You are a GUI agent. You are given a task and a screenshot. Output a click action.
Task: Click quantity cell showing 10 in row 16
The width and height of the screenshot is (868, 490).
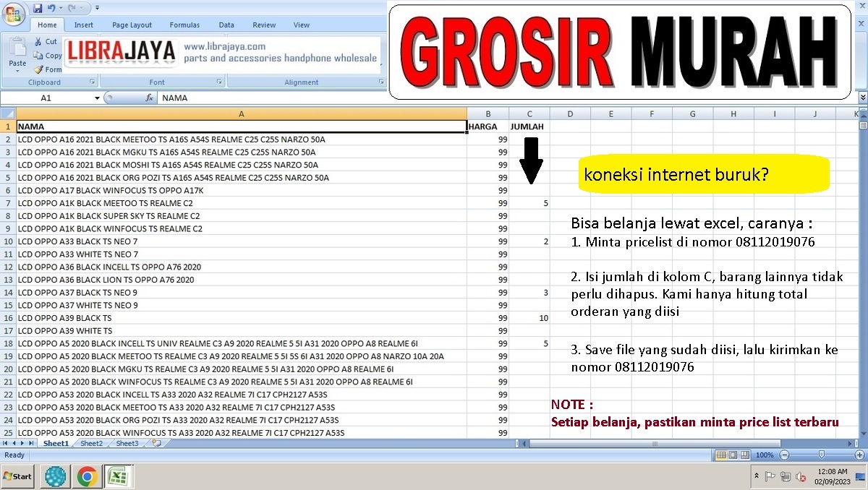pyautogui.click(x=529, y=318)
